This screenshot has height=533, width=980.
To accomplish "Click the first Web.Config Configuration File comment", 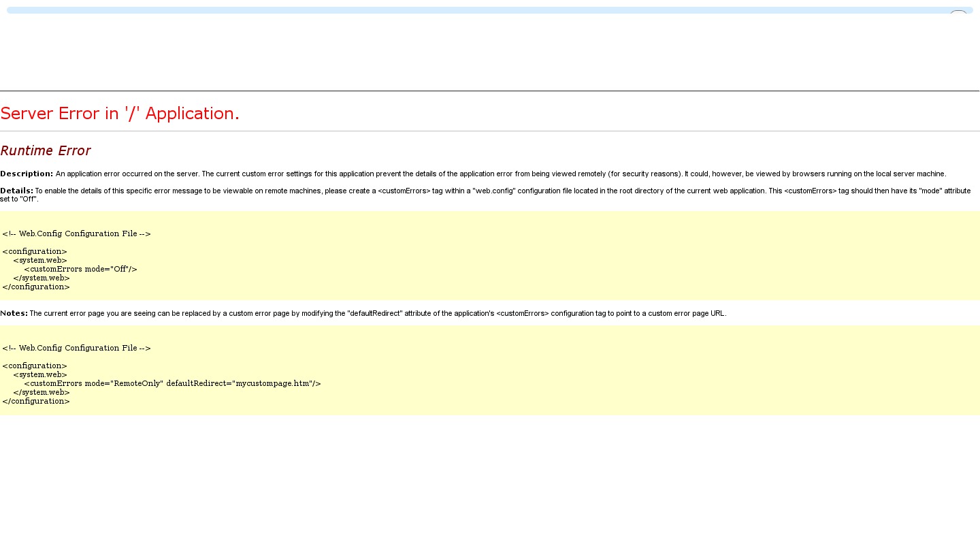I will 76,233.
